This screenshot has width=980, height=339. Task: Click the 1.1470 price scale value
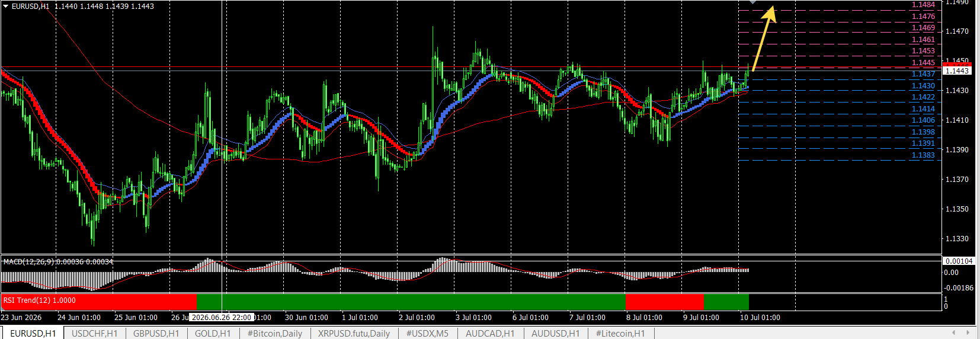click(957, 31)
